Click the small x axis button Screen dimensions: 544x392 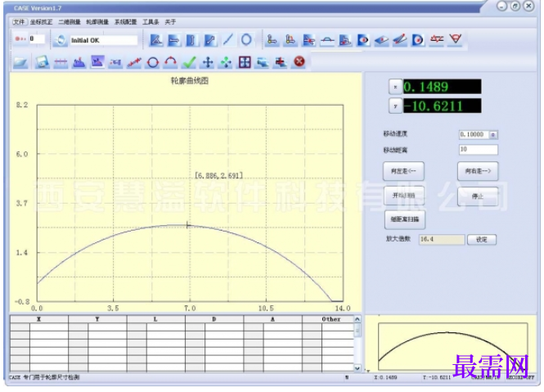[395, 87]
